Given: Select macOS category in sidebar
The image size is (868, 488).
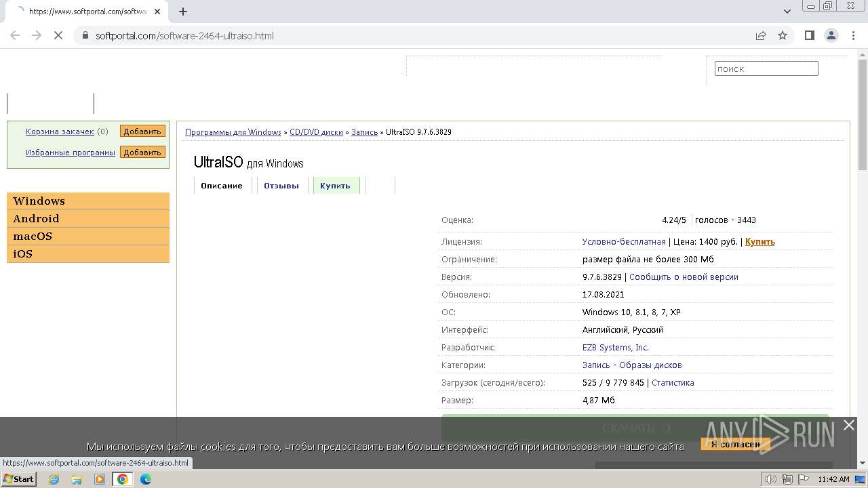Looking at the screenshot, I should coord(88,236).
